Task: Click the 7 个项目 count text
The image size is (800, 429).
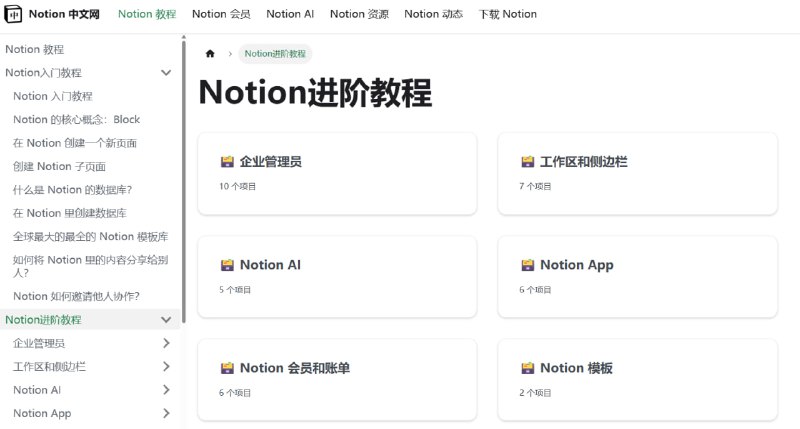Action: (535, 186)
